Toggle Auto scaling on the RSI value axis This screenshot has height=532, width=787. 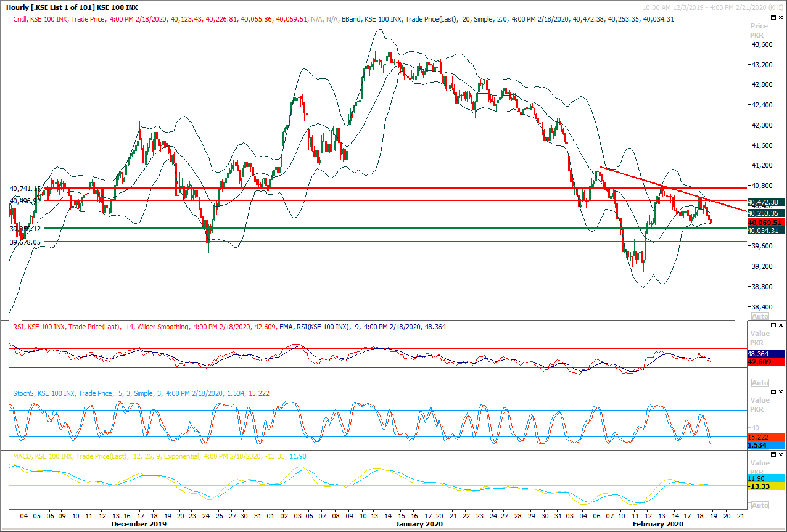point(759,382)
